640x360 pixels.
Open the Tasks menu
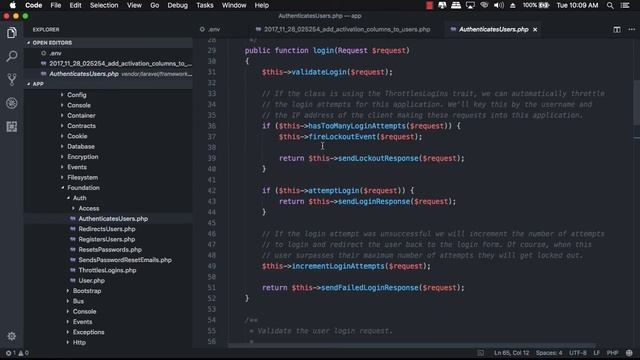pos(205,5)
